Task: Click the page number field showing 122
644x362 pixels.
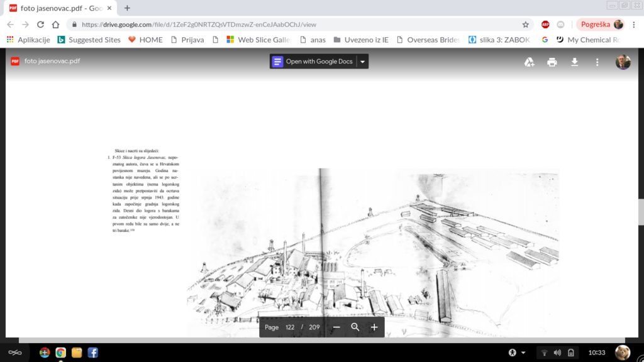Action: [x=290, y=327]
